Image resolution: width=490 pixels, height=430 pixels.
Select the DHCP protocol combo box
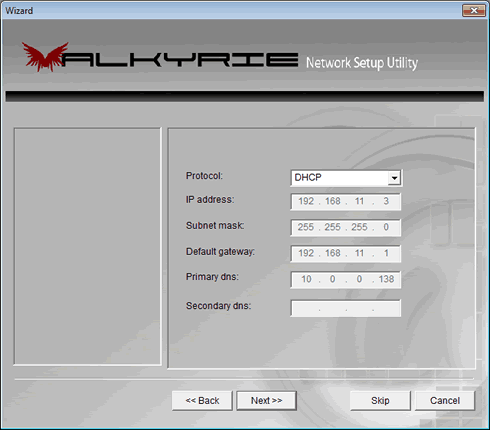click(346, 178)
